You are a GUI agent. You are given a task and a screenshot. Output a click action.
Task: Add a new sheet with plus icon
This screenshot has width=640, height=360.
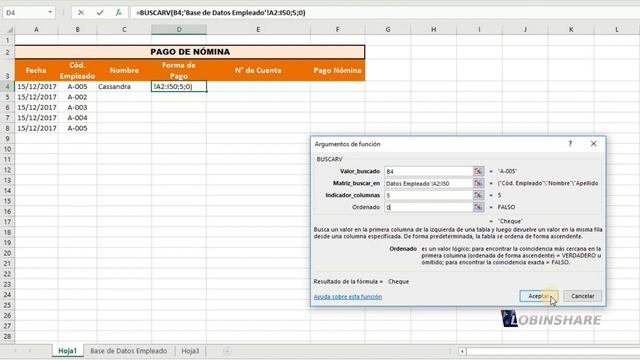point(227,351)
